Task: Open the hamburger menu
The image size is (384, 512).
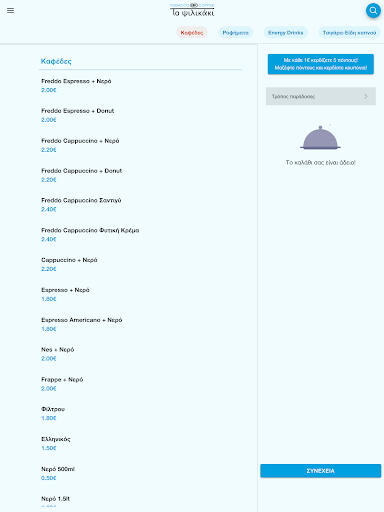Action: [10, 10]
